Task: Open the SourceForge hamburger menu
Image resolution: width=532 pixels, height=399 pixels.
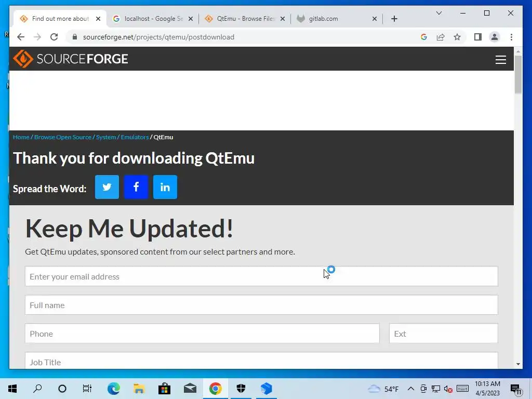Action: coord(500,60)
